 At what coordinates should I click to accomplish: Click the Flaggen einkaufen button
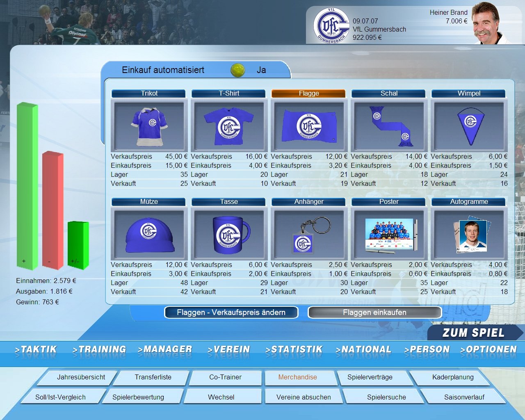click(x=374, y=313)
